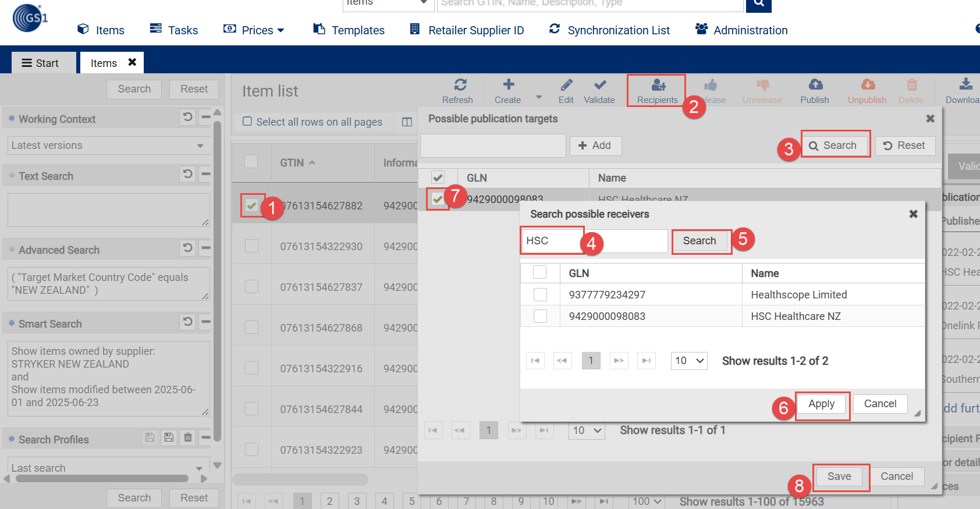Viewport: 980px width, 509px height.
Task: Click Cancel in receivers dialog
Action: (x=880, y=404)
